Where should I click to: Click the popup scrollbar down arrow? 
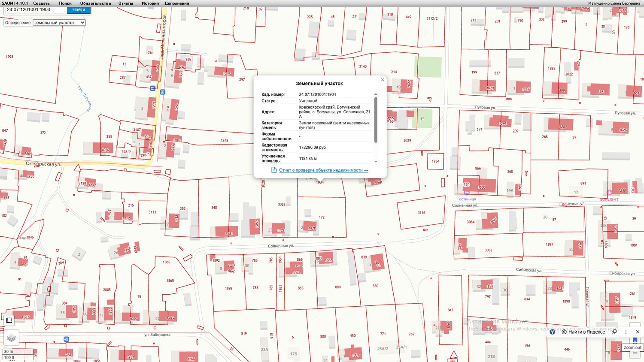pos(376,162)
